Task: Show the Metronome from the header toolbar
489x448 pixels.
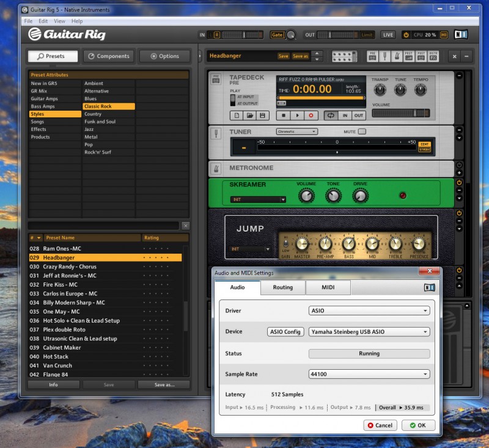Action: [x=397, y=56]
